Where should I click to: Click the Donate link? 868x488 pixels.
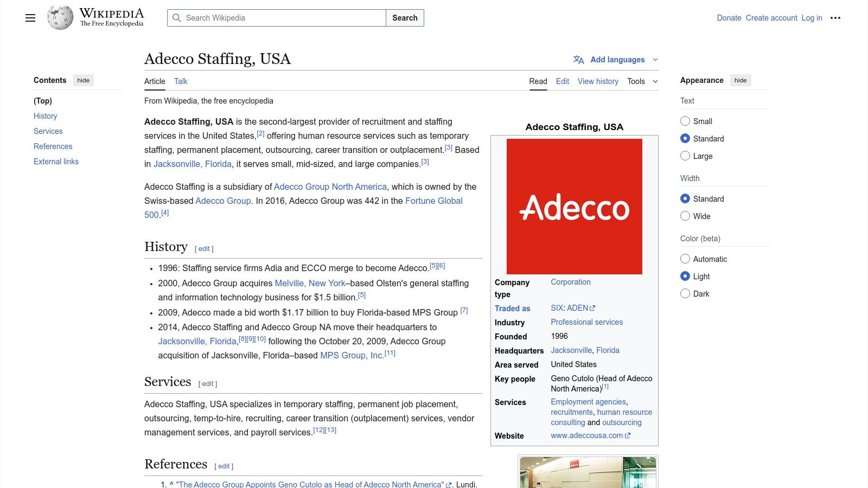point(729,18)
